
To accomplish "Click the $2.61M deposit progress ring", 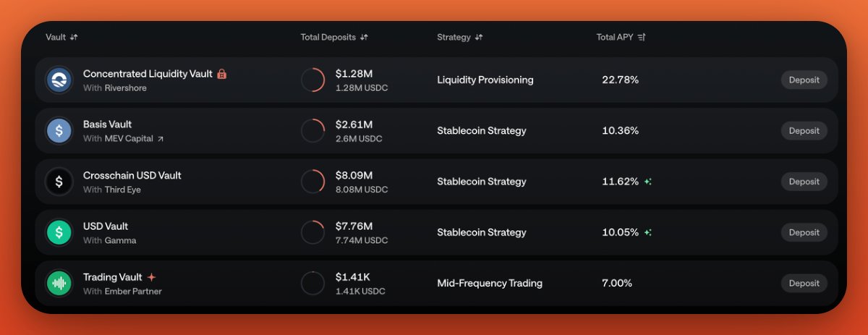I will tap(312, 130).
